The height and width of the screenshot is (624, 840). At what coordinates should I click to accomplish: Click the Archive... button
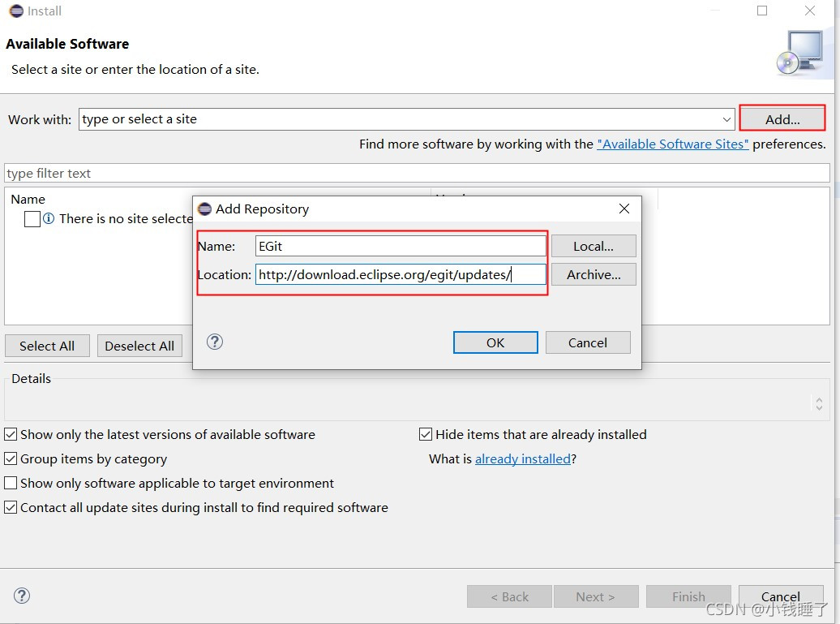(x=594, y=274)
